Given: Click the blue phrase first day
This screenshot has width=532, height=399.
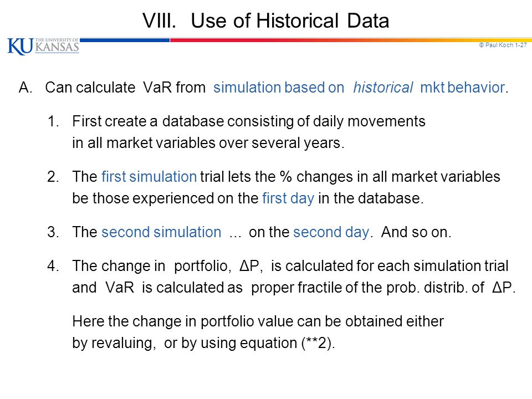Looking at the screenshot, I should tap(288, 198).
